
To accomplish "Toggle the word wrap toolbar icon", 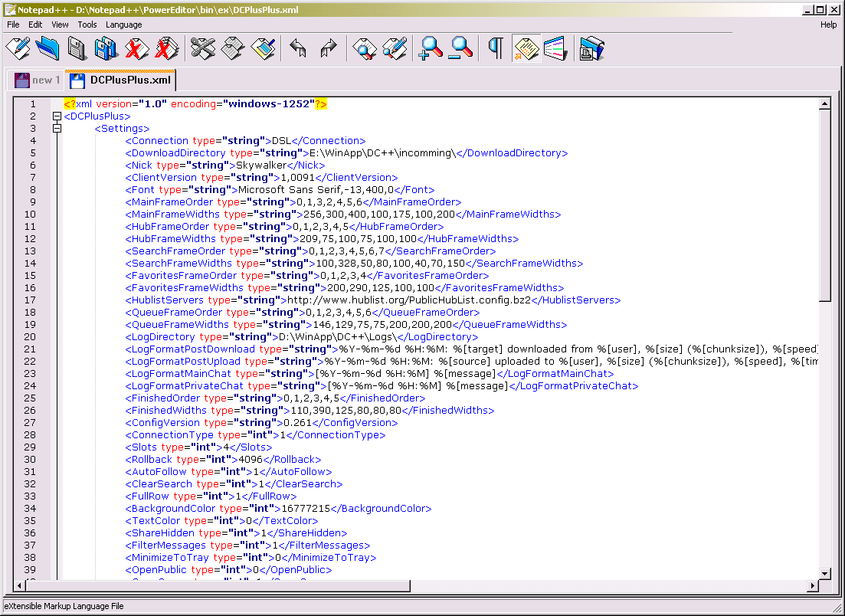I will click(526, 48).
